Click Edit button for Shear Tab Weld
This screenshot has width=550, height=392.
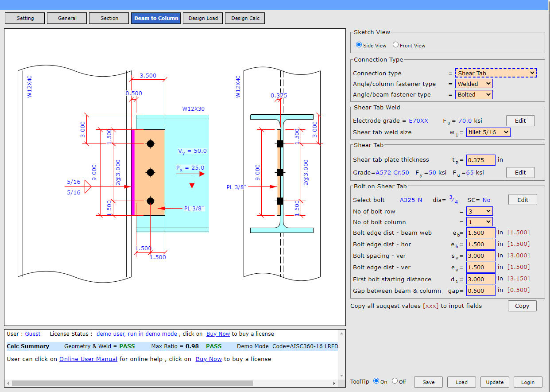click(x=520, y=120)
